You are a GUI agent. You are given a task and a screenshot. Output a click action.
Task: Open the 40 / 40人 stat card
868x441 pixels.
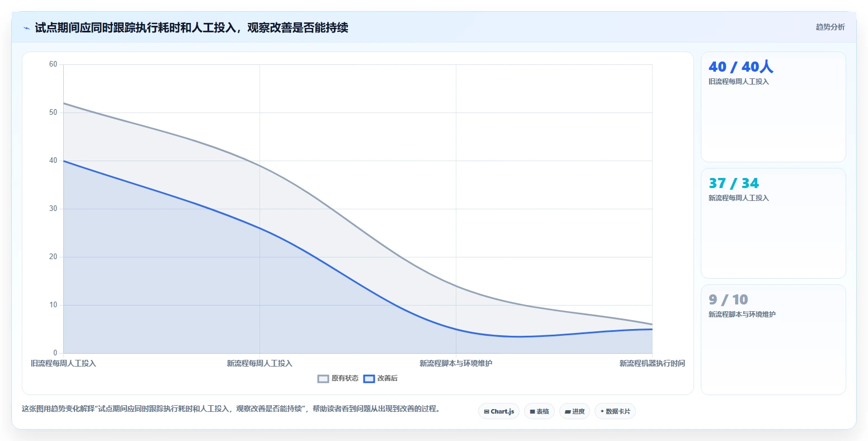[x=773, y=107]
